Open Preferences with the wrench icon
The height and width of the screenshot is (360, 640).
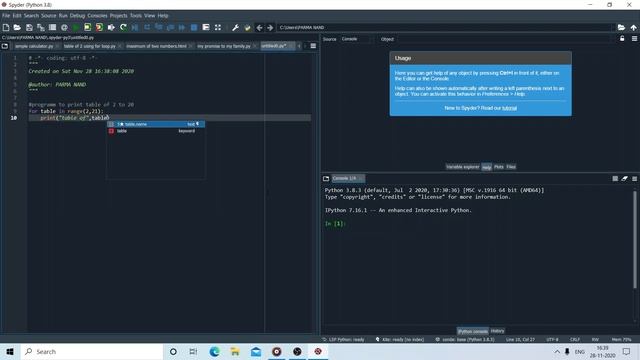point(235,27)
